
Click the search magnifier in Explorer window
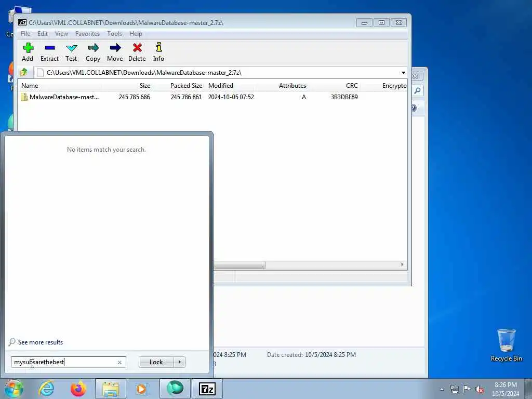418,90
